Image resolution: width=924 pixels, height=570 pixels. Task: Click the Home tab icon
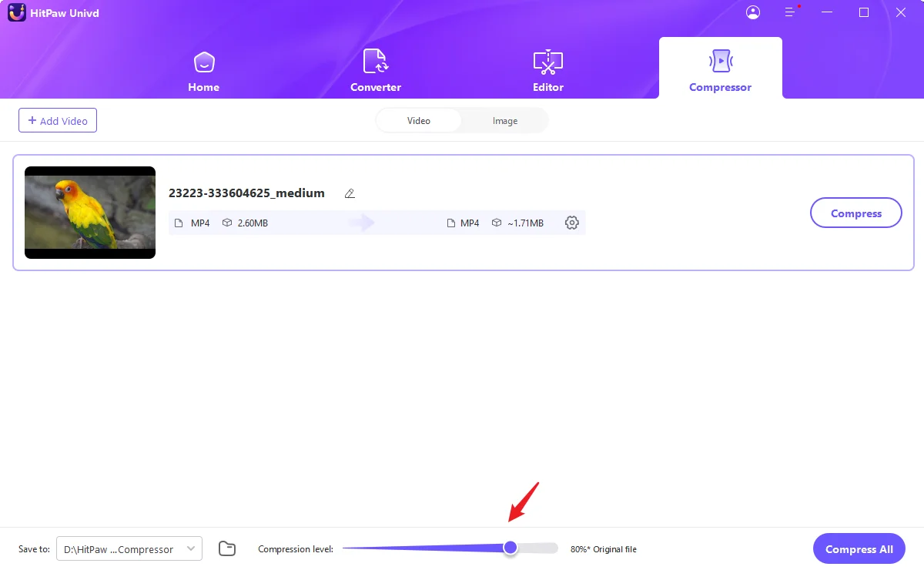203,62
